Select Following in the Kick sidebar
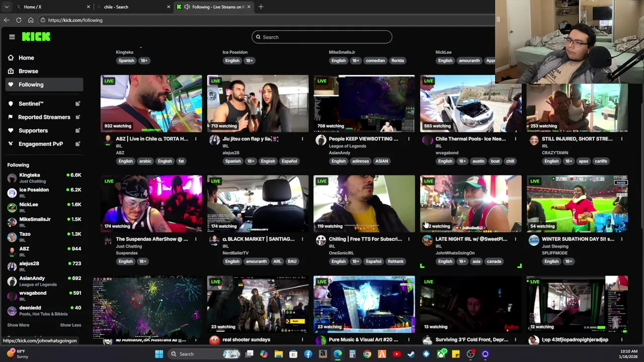This screenshot has width=644, height=362. coord(44,84)
